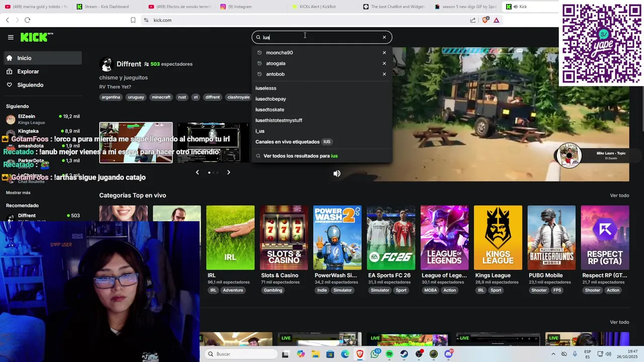
Task: Open tagged live channels IUS
Action: (x=293, y=142)
